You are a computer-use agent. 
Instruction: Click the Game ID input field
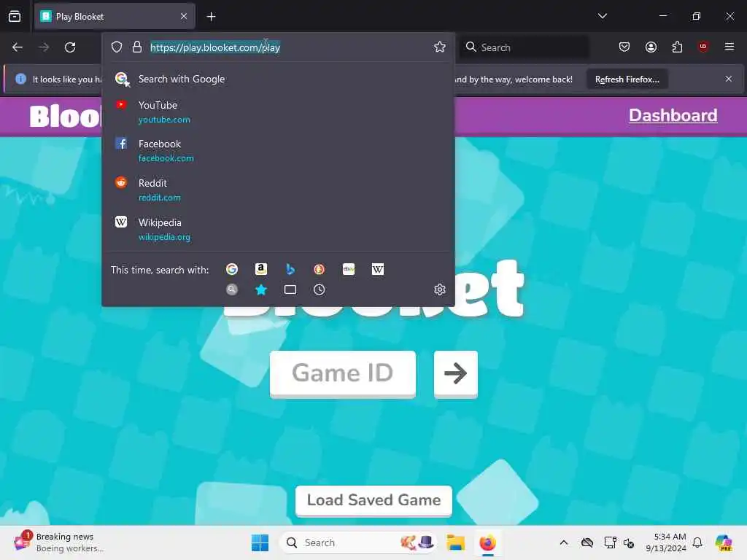343,373
